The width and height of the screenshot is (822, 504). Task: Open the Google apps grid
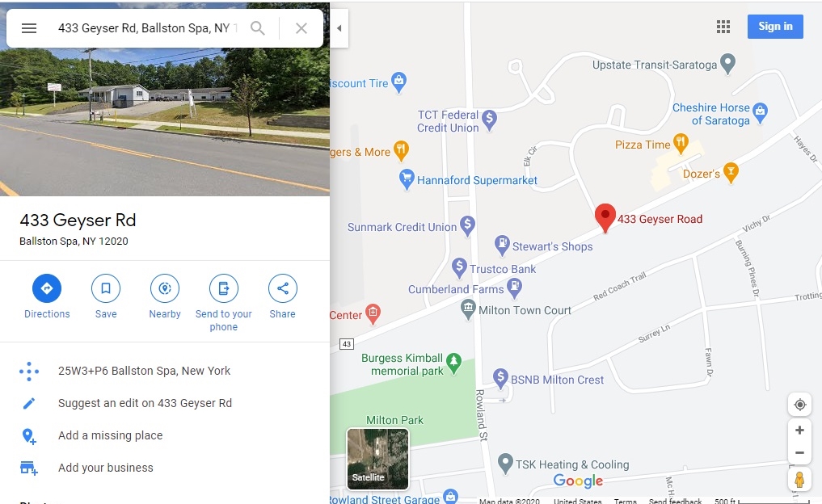pos(723,27)
